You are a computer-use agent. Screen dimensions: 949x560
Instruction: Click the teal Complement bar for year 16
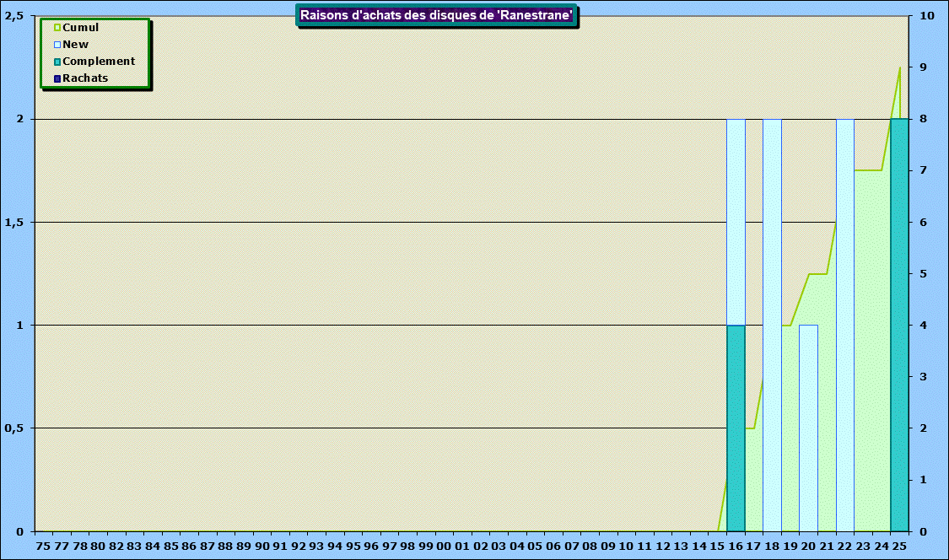point(736,428)
